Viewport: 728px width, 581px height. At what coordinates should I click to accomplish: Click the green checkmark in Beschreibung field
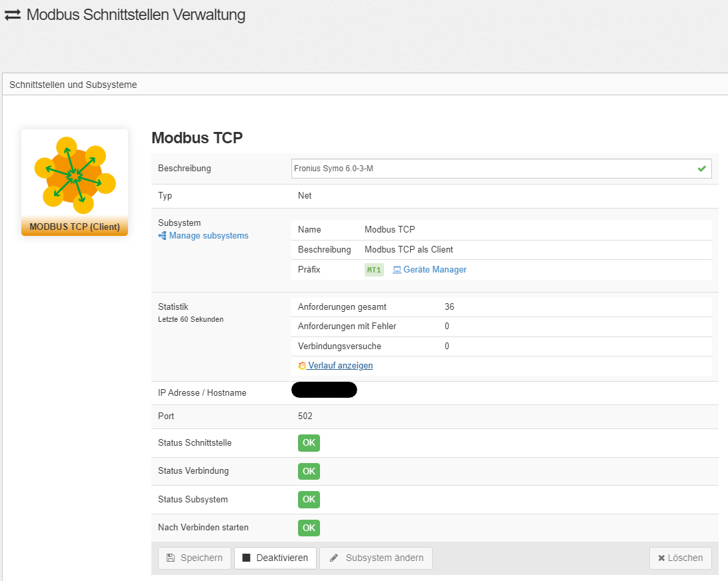(x=701, y=169)
